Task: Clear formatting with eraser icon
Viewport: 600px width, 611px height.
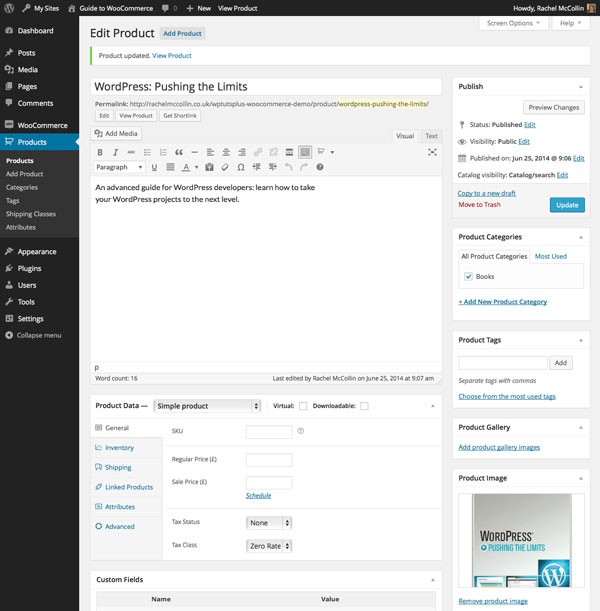Action: coord(225,167)
